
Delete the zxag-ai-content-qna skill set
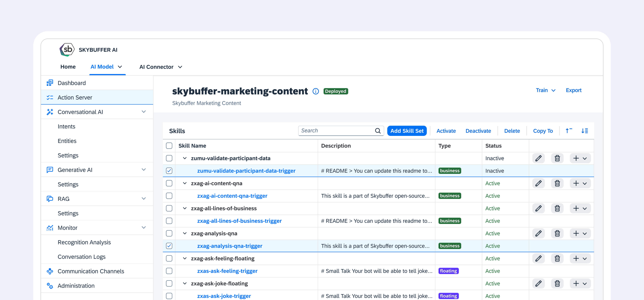point(557,183)
